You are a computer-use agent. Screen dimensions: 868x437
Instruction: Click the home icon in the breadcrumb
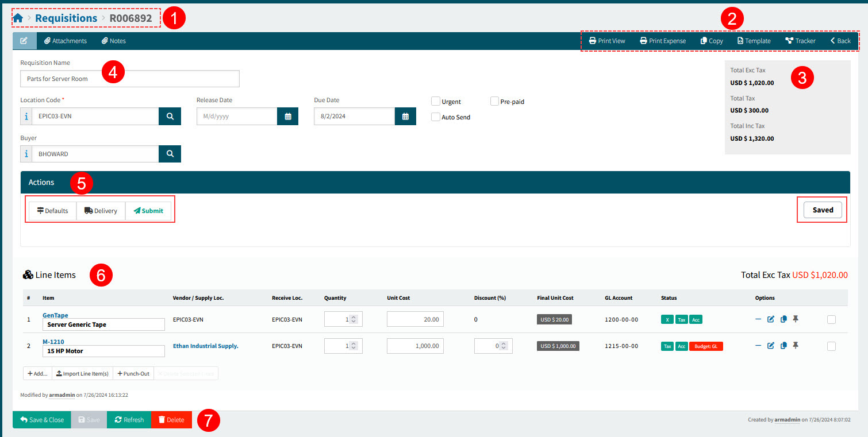pyautogui.click(x=17, y=18)
